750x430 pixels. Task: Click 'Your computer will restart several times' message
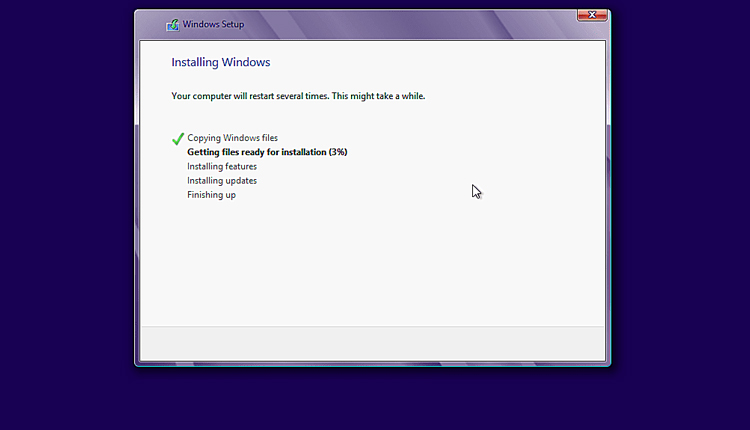tap(298, 96)
